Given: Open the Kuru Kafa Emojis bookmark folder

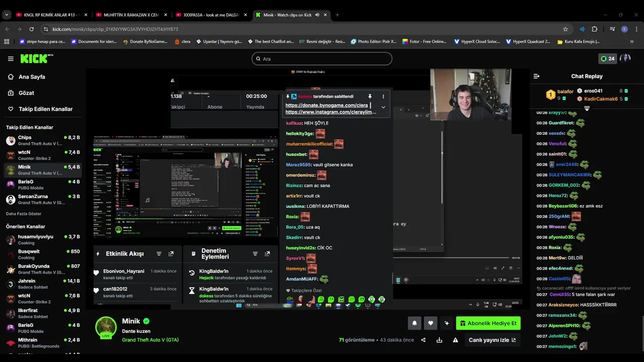Looking at the screenshot, I should click(579, 42).
